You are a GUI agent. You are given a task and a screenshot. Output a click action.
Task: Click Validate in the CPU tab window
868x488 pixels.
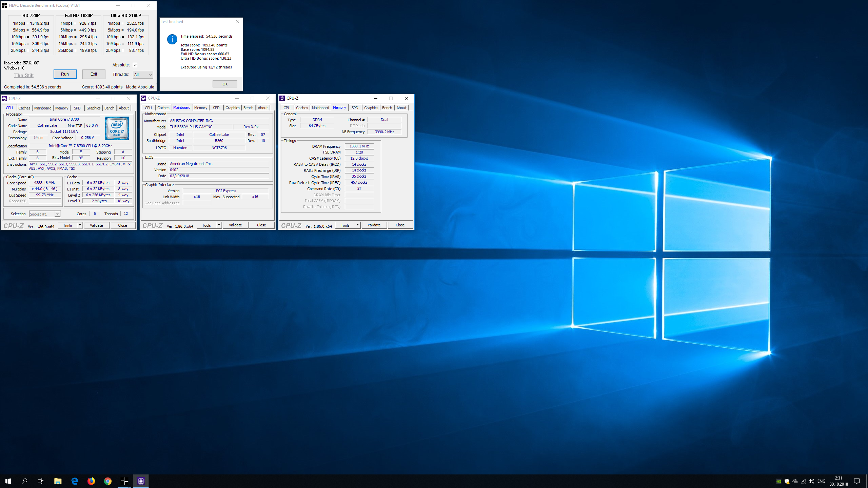tap(97, 225)
